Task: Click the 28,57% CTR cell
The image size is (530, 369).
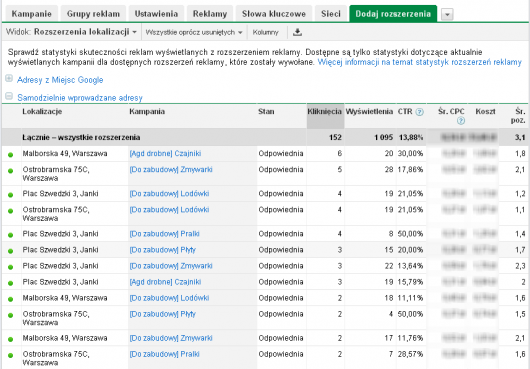Action: click(411, 354)
